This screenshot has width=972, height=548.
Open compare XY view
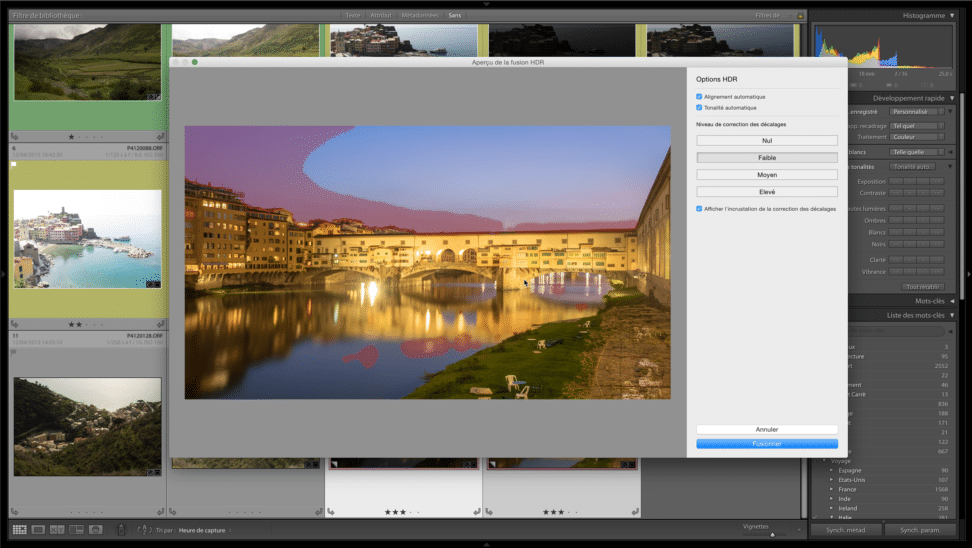click(57, 529)
